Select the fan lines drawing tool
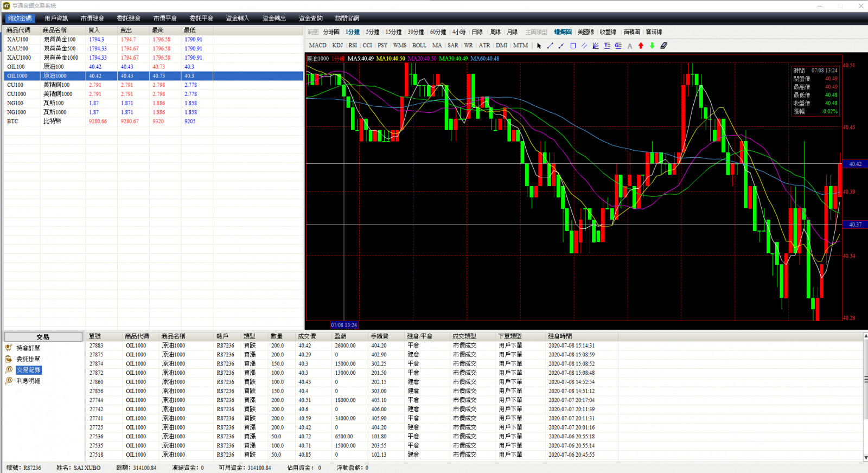 point(596,46)
